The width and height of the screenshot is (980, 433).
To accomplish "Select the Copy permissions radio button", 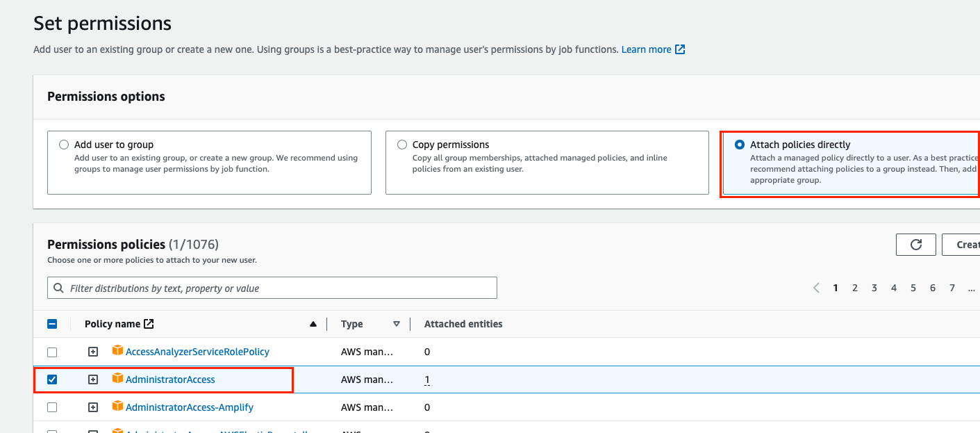I will tap(402, 145).
